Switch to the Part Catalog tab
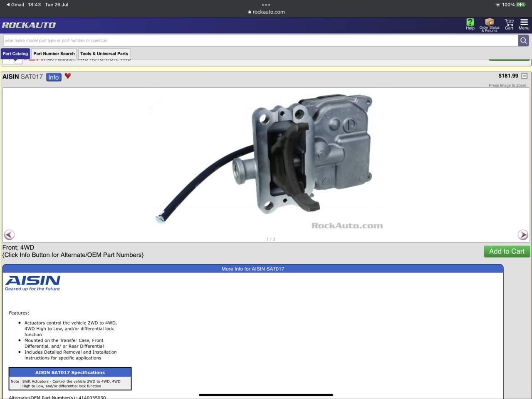Image resolution: width=532 pixels, height=399 pixels. point(15,54)
